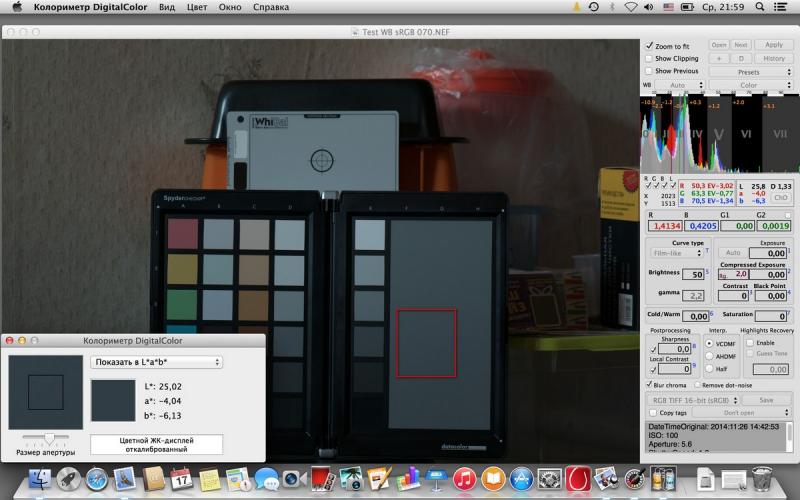
Task: Open the Curve type Film-like dropdown
Action: click(x=677, y=253)
